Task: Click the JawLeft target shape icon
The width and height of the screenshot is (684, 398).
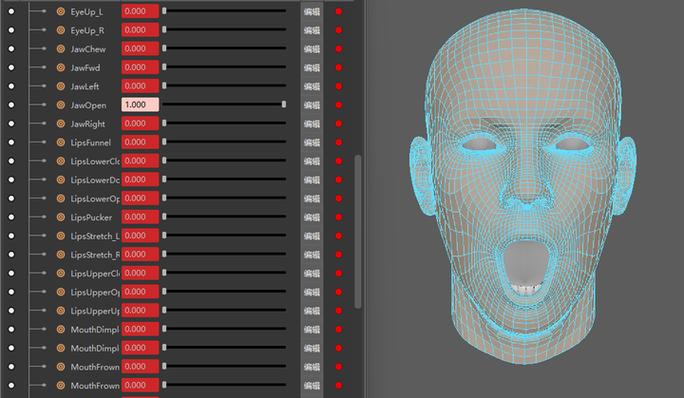Action: [61, 86]
